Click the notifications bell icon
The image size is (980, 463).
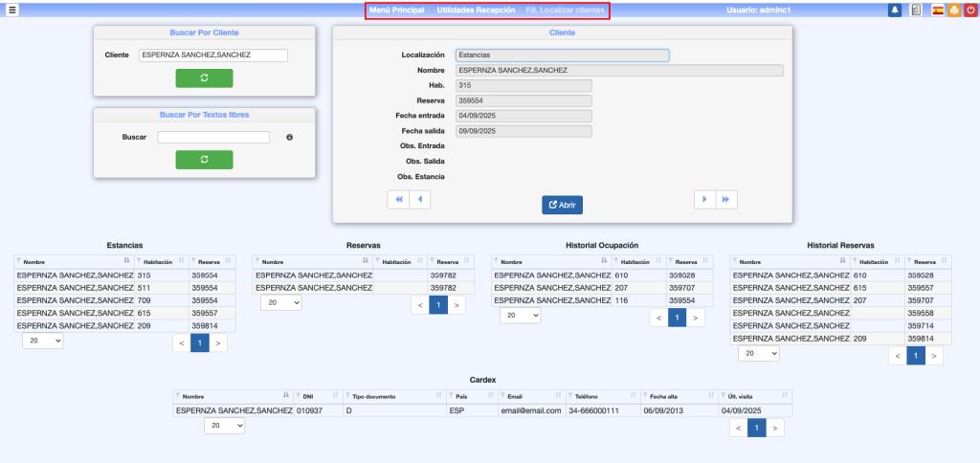895,10
